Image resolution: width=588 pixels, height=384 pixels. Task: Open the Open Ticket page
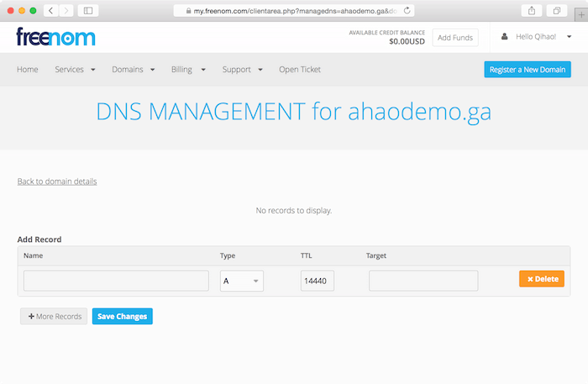(x=300, y=70)
